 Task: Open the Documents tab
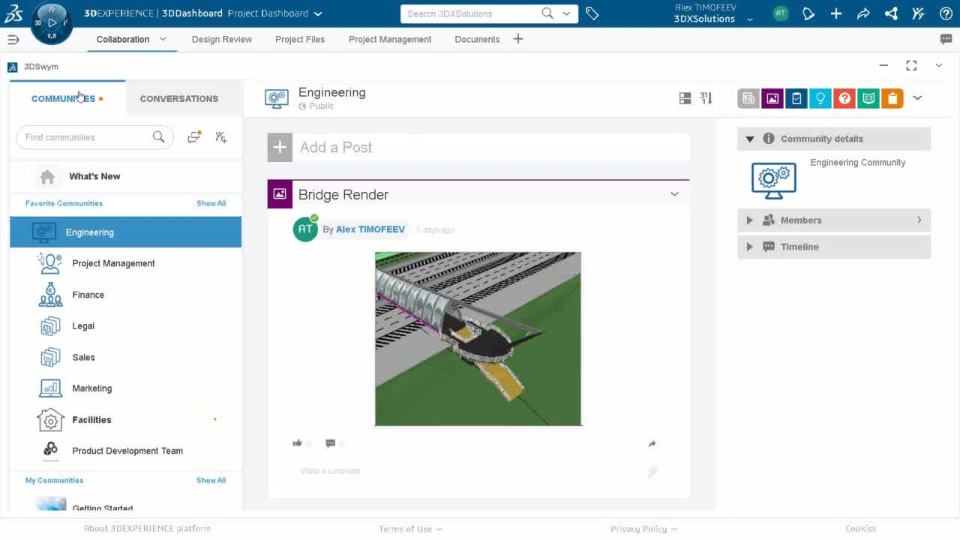[x=477, y=39]
